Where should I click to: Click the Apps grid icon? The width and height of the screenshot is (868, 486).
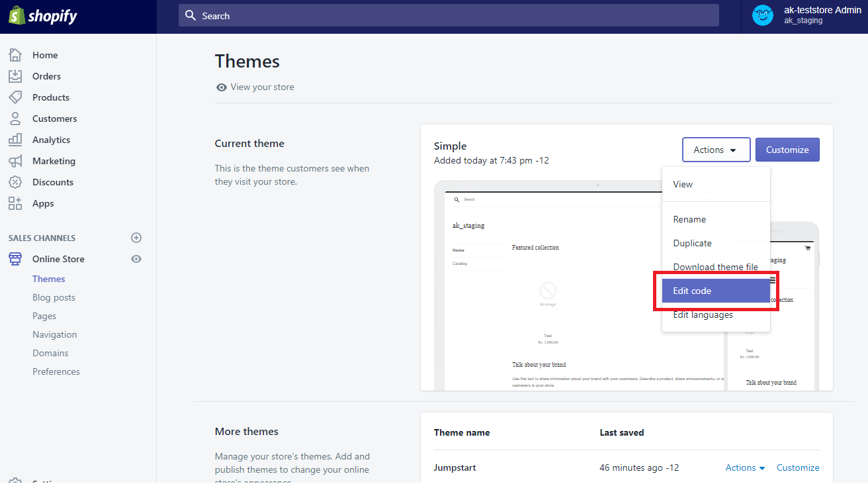click(x=15, y=203)
